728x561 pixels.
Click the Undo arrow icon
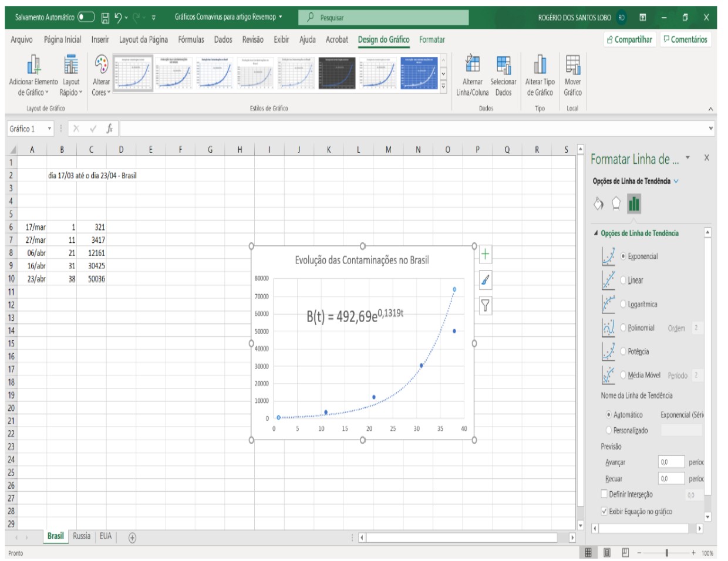pos(118,18)
